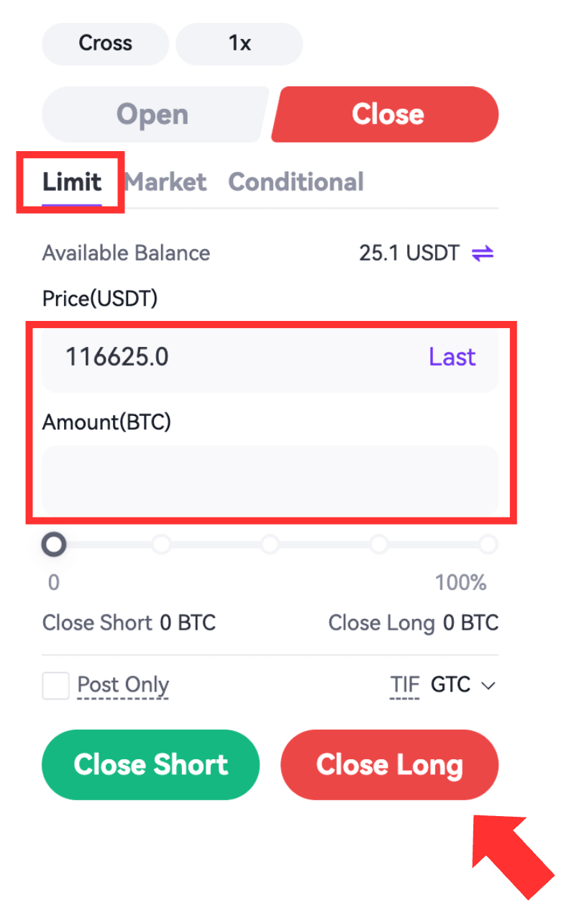This screenshot has height=924, width=574.
Task: Select the Limit order type
Action: click(x=71, y=182)
